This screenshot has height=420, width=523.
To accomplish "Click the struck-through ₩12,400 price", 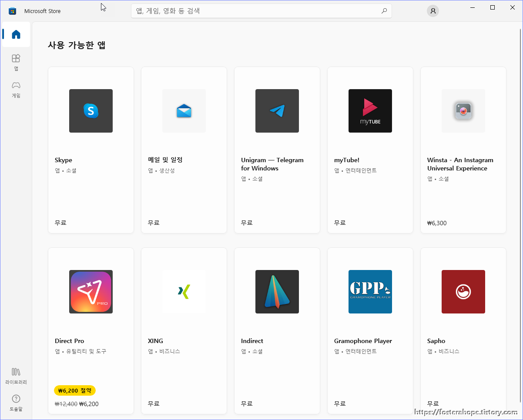I will 66,404.
